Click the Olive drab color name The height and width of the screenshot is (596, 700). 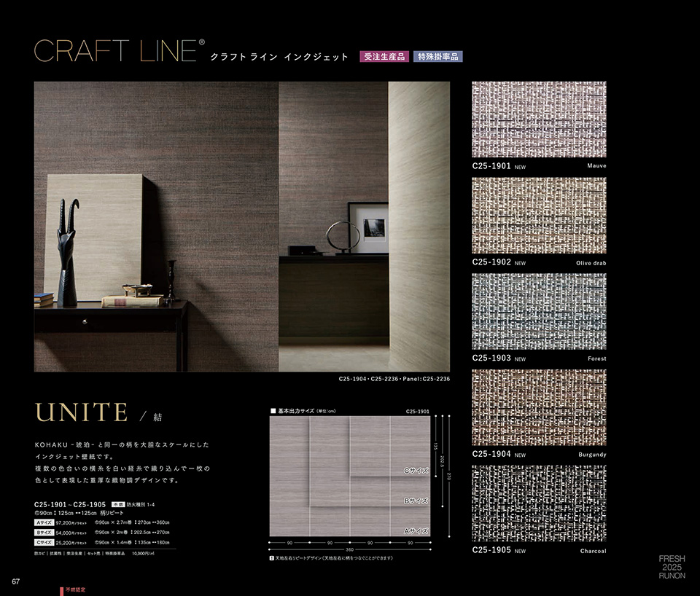[591, 263]
